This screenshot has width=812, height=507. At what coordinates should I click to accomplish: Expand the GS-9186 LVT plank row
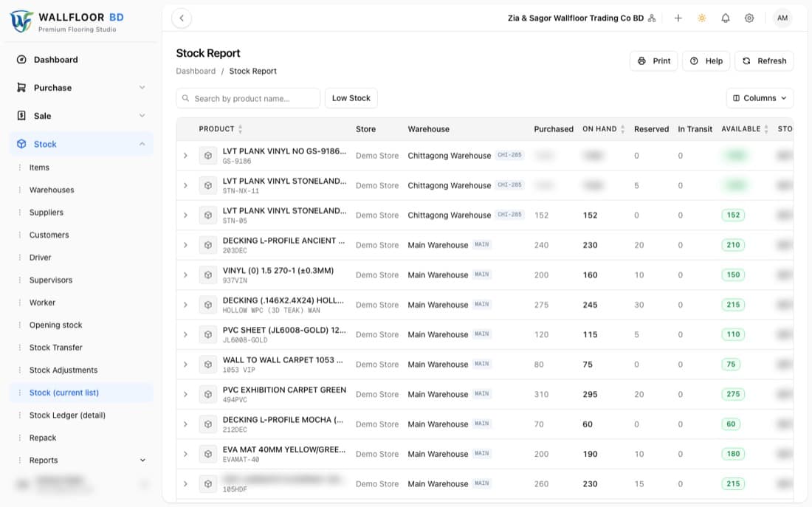pos(185,156)
